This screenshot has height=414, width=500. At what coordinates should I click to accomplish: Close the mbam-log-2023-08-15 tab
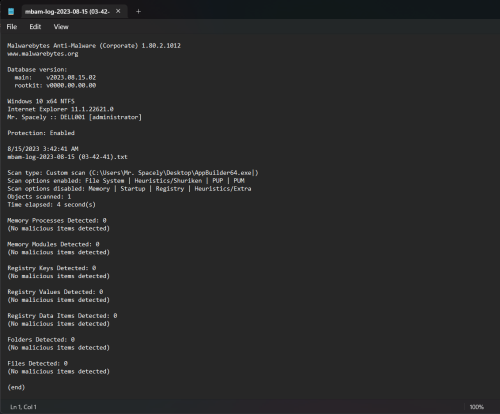[x=118, y=11]
